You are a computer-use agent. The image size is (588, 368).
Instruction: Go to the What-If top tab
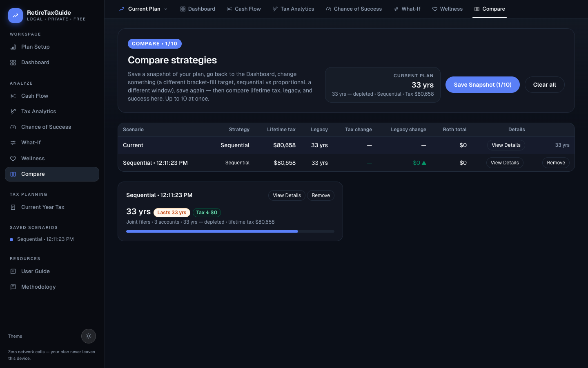click(407, 9)
